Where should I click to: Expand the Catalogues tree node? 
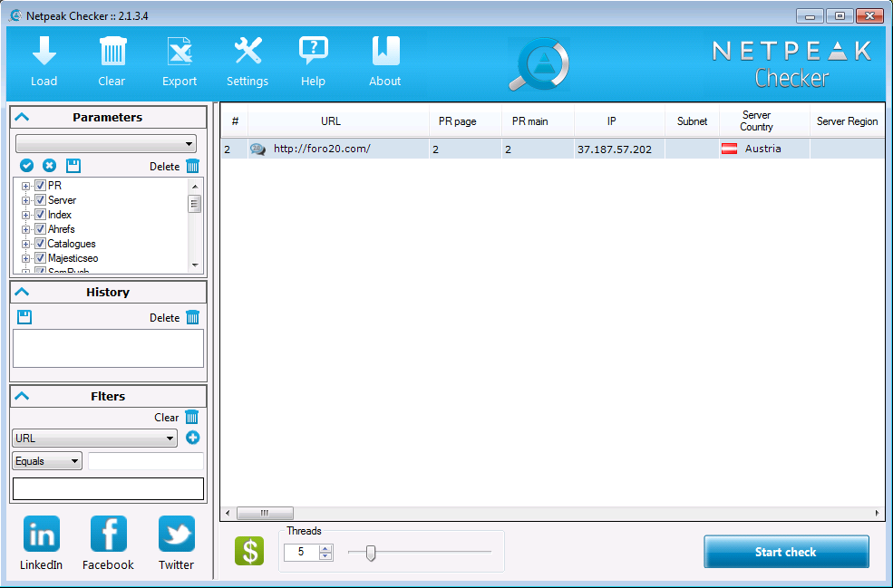(25, 245)
